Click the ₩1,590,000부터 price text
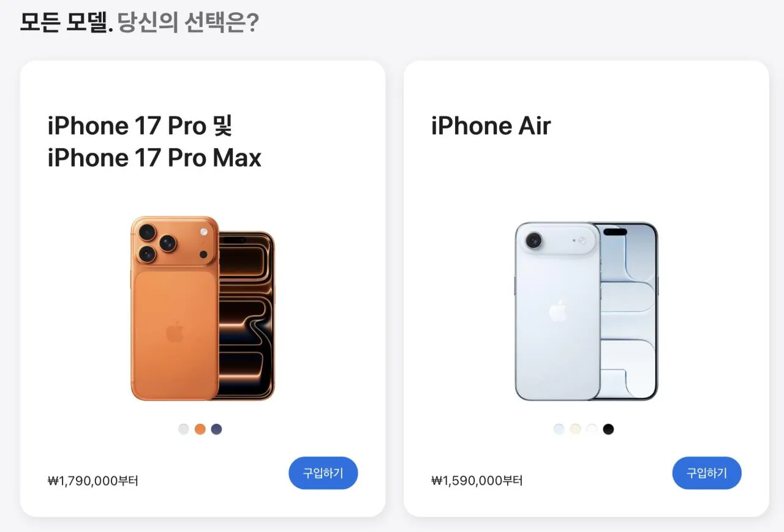The image size is (784, 532). pyautogui.click(x=477, y=481)
